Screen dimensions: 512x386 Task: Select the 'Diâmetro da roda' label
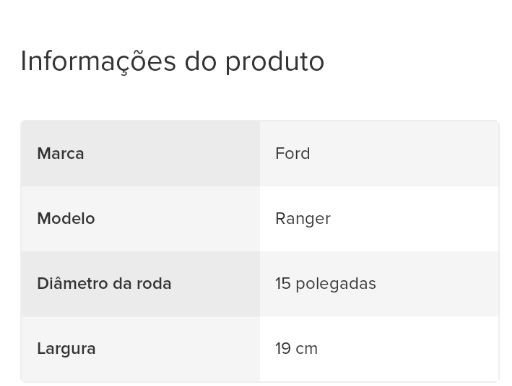(104, 284)
